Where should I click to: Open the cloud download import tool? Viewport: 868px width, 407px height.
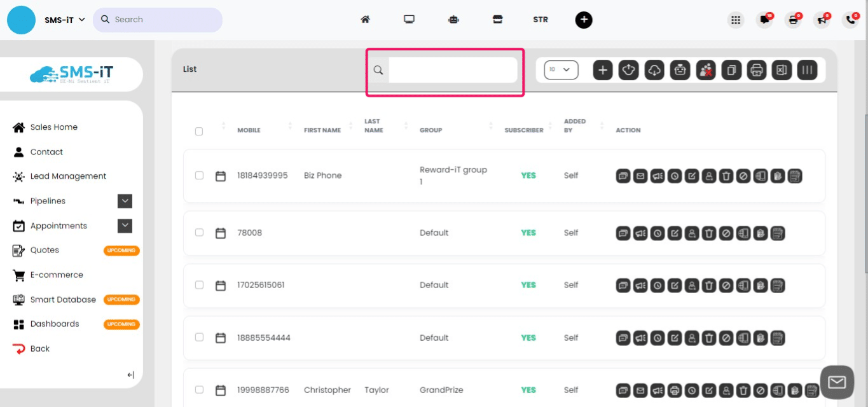pyautogui.click(x=654, y=70)
